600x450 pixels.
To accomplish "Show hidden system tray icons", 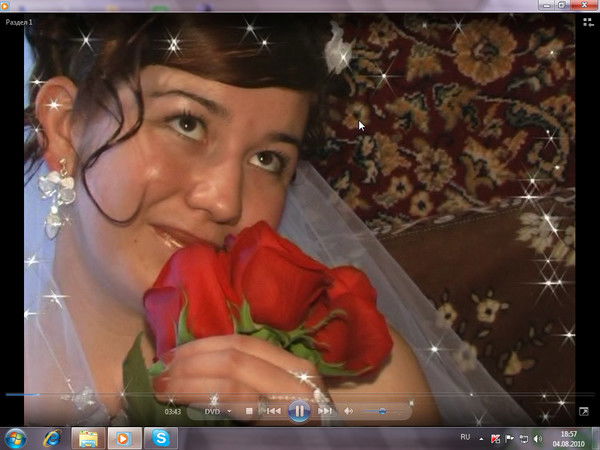I will coord(483,438).
